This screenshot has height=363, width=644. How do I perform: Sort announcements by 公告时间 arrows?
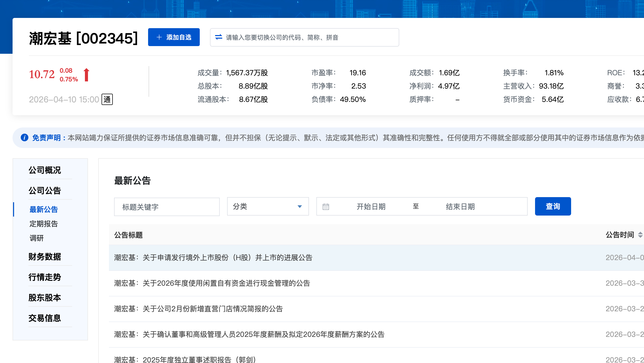[x=640, y=235]
